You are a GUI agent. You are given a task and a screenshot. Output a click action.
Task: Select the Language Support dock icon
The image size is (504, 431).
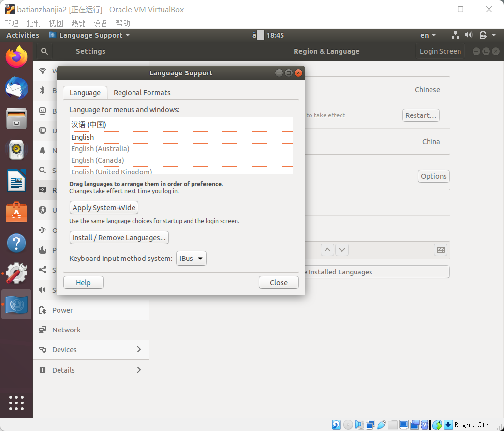(16, 304)
